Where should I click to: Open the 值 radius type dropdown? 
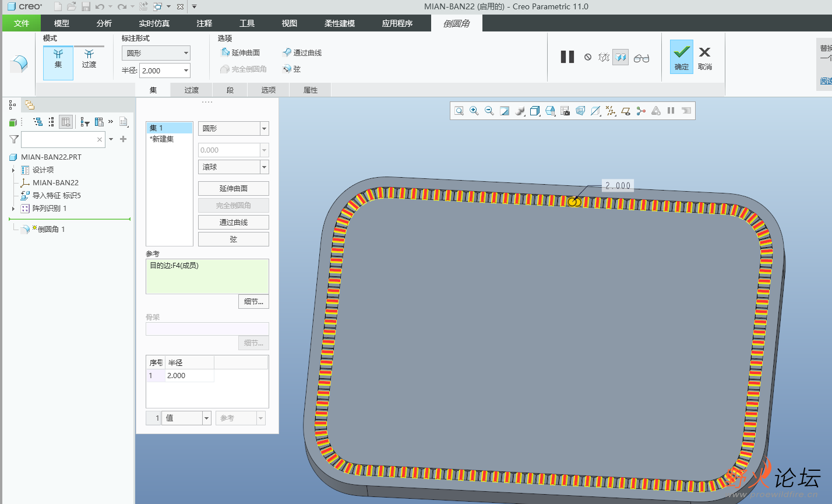click(x=186, y=418)
